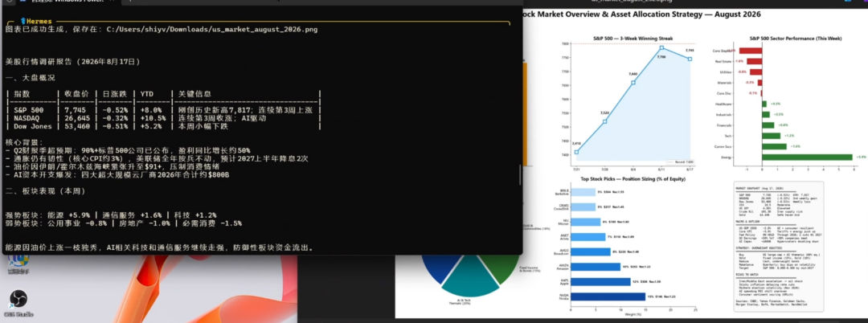Click chart title S&P 500 — 3-Week Winning Streak

(x=633, y=39)
